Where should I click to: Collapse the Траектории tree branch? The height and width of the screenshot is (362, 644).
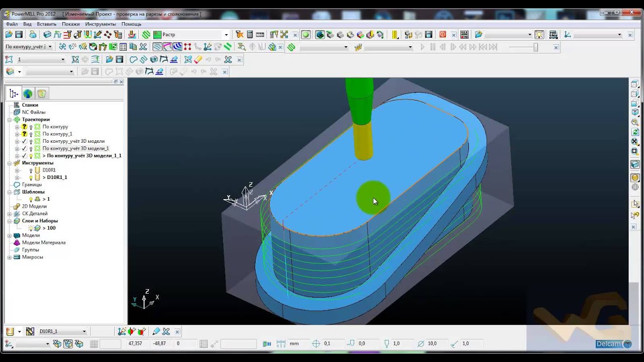coord(10,120)
